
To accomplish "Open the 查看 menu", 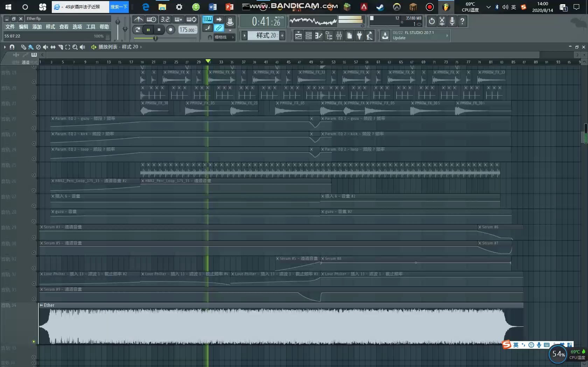I will 64,27.
